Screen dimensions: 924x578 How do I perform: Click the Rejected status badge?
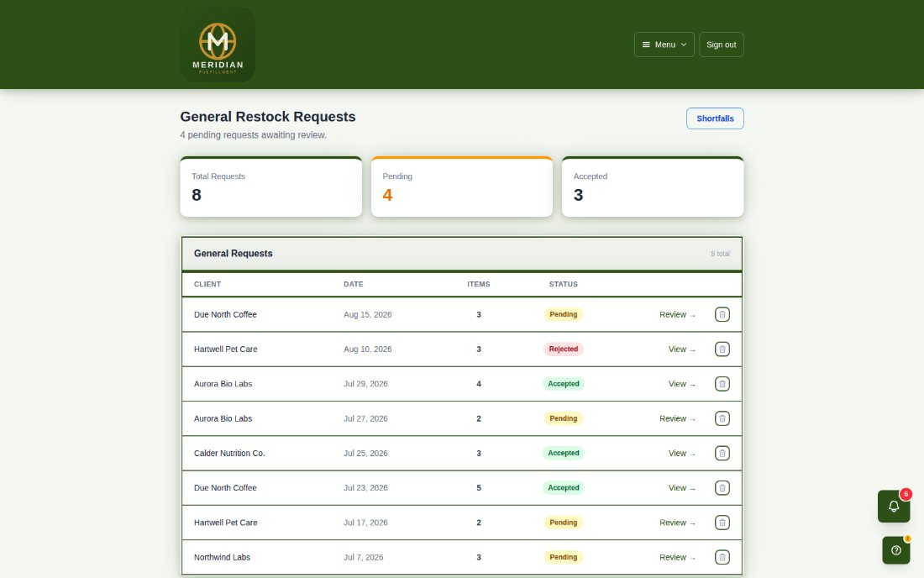click(x=564, y=349)
